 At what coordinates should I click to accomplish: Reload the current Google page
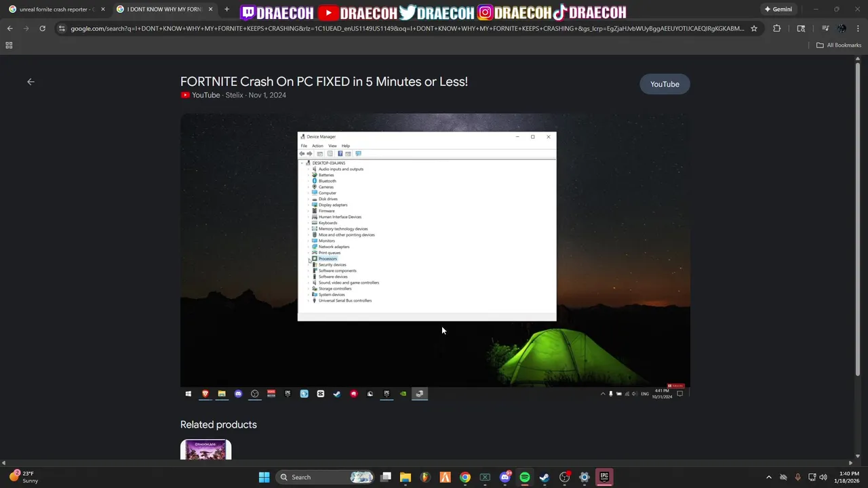pyautogui.click(x=42, y=28)
